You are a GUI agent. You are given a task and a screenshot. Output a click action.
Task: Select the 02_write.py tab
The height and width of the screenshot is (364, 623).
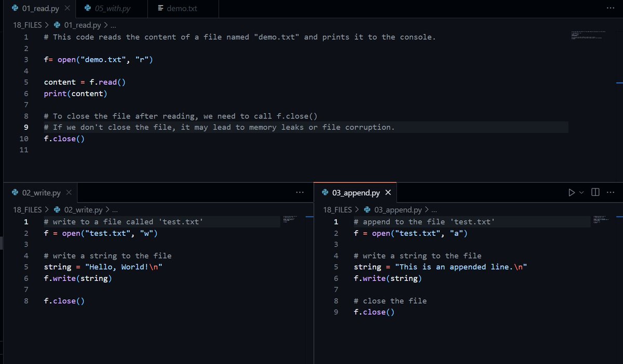[42, 193]
